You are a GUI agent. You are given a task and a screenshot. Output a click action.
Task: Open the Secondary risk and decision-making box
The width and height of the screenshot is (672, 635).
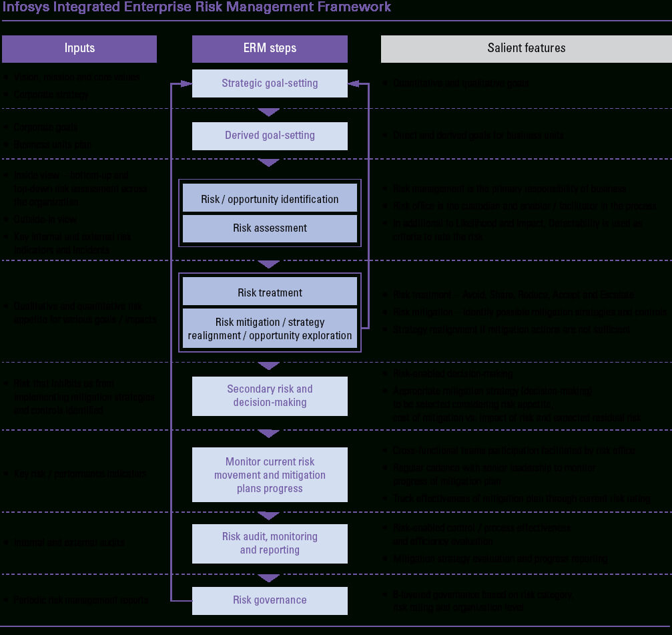[270, 396]
